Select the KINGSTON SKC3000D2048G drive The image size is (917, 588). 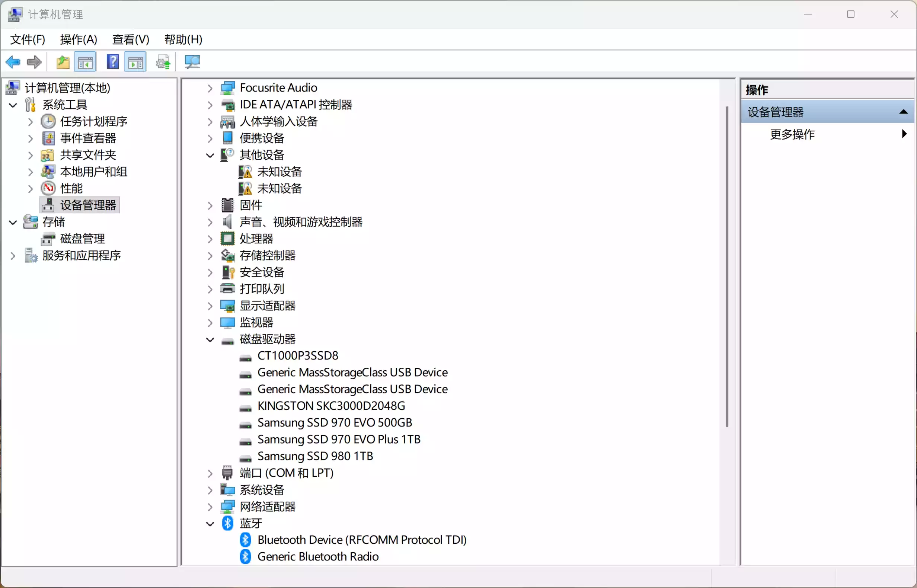331,406
